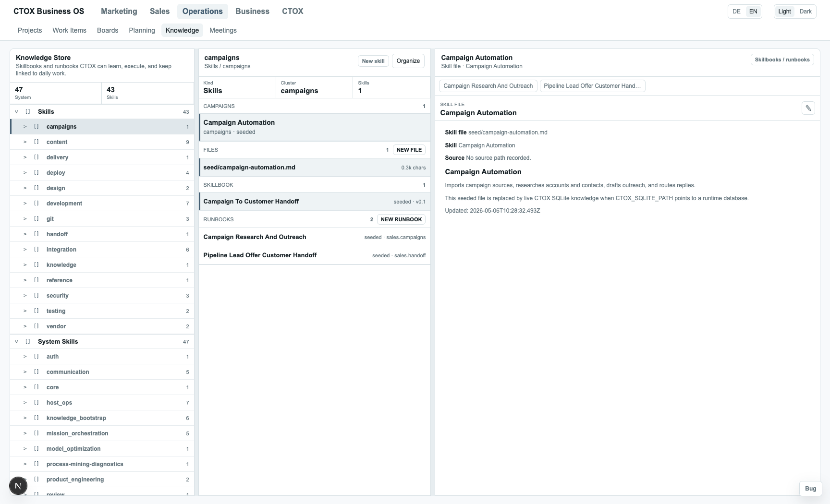Screen dimensions: 830x504
Task: Click the 47 System stat tile
Action: pos(56,93)
